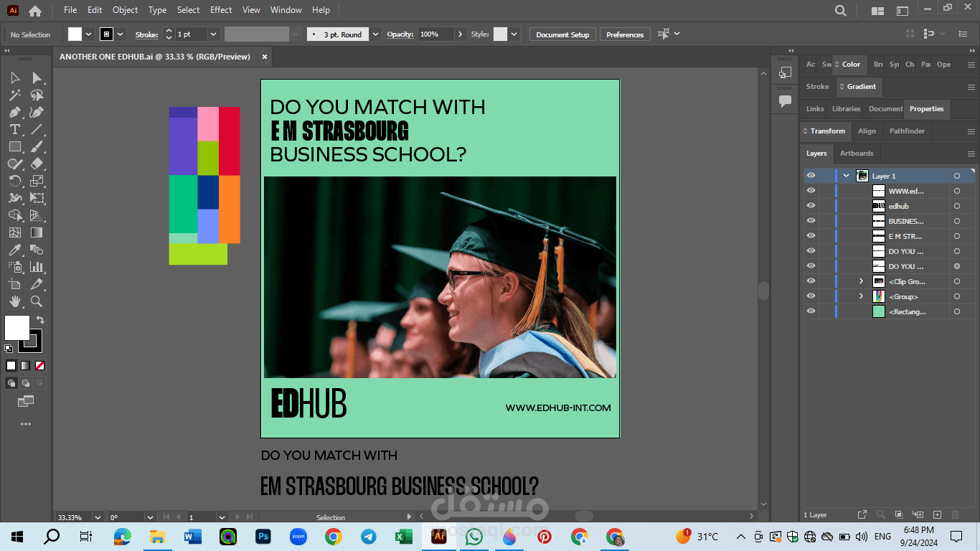Collapse Layer 1 in Layers panel
The image size is (980, 551).
pos(847,176)
